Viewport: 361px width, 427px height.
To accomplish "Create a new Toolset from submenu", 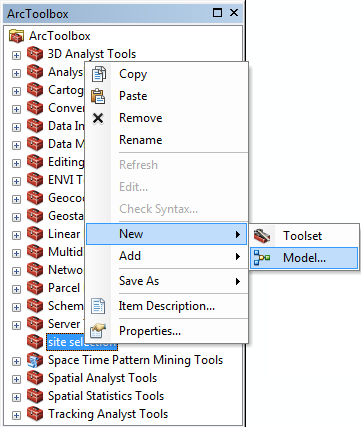I will point(304,236).
